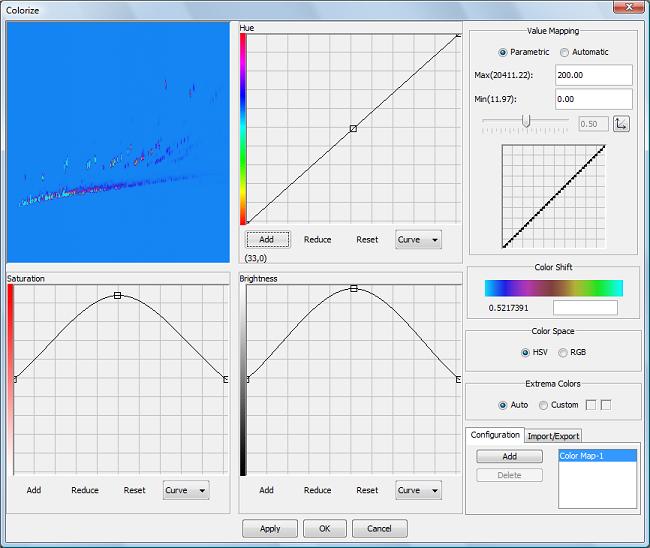
Task: Switch to the Configuration tab
Action: [495, 435]
